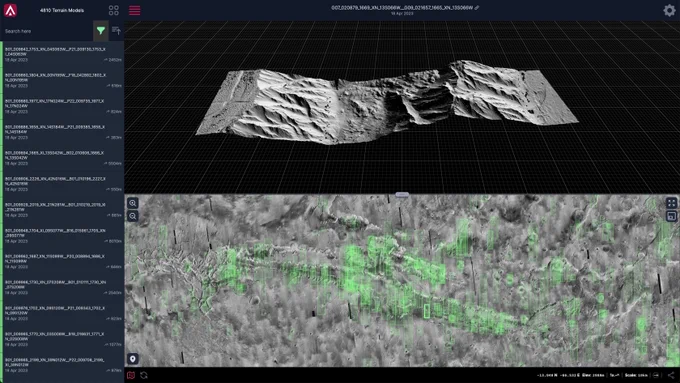Click the 4810 Terrain Models heading

tap(62, 10)
